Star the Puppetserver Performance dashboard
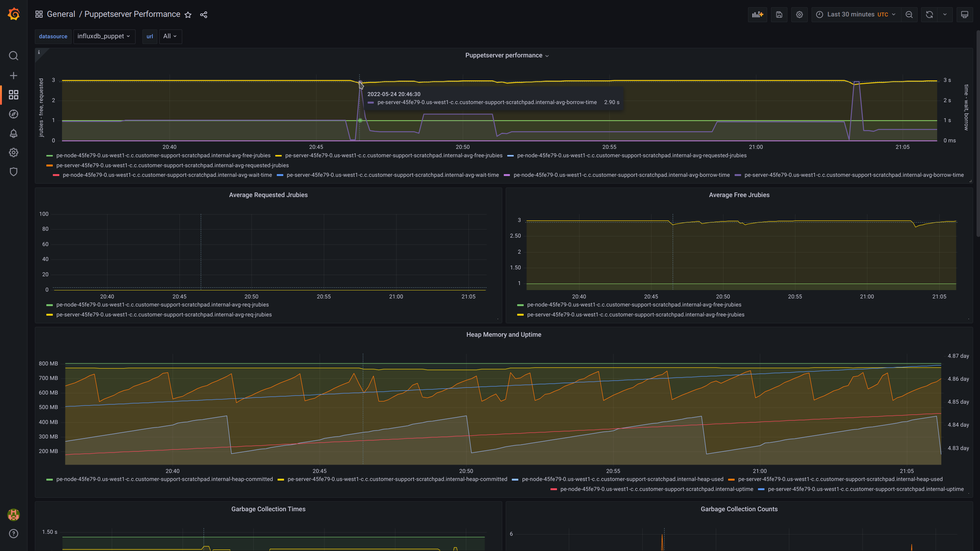Viewport: 980px width, 551px height. click(x=188, y=15)
